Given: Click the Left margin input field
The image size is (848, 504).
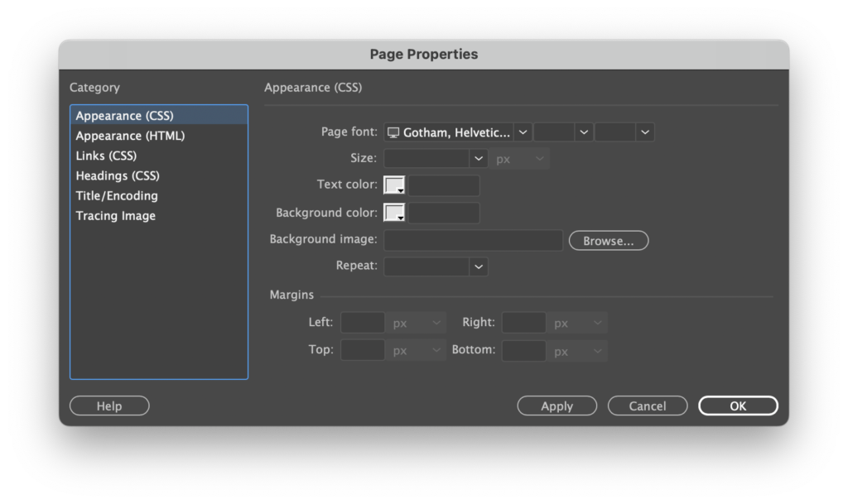Looking at the screenshot, I should [363, 323].
